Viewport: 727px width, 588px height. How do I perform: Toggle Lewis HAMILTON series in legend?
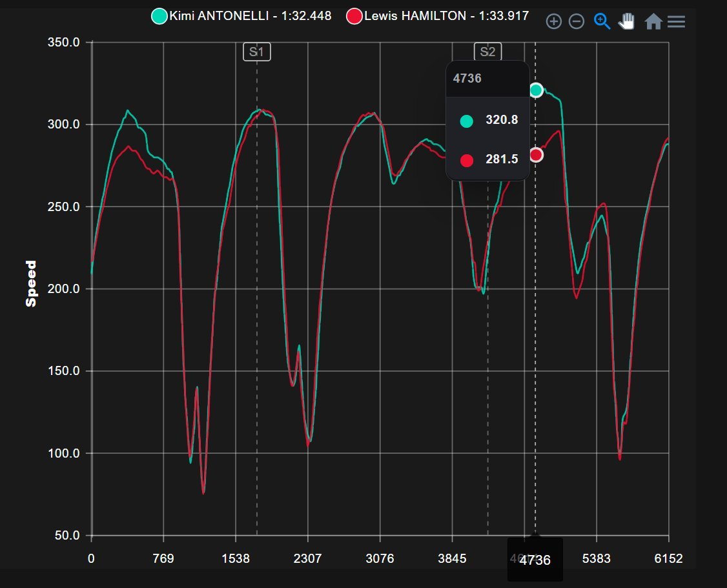pos(447,15)
